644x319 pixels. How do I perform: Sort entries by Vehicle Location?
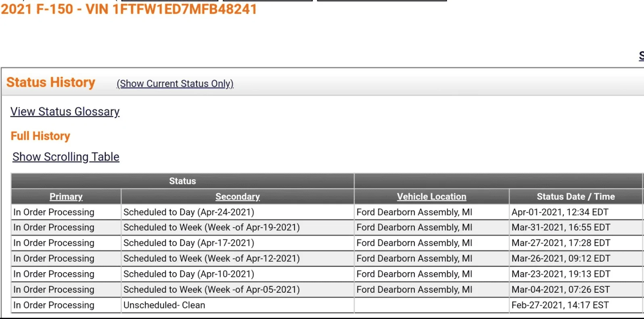tap(431, 197)
